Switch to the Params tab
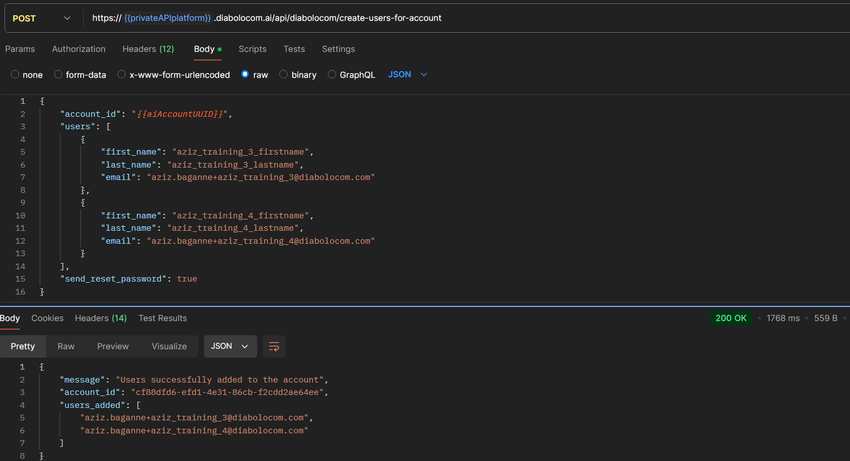Screen dimensions: 850x461 coord(20,49)
